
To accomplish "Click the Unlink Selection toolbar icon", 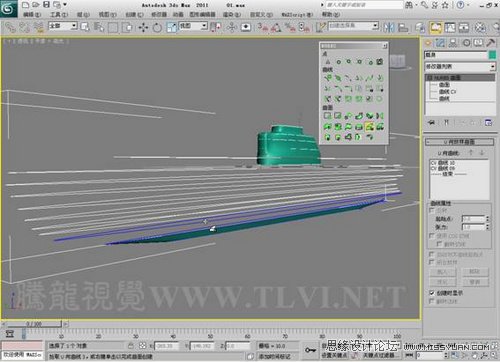I will [x=24, y=27].
